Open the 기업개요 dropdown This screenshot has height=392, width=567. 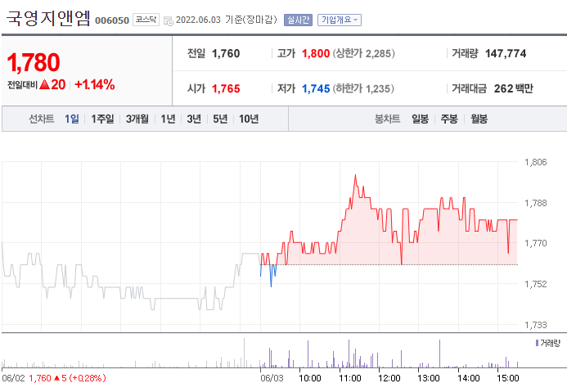(x=340, y=20)
